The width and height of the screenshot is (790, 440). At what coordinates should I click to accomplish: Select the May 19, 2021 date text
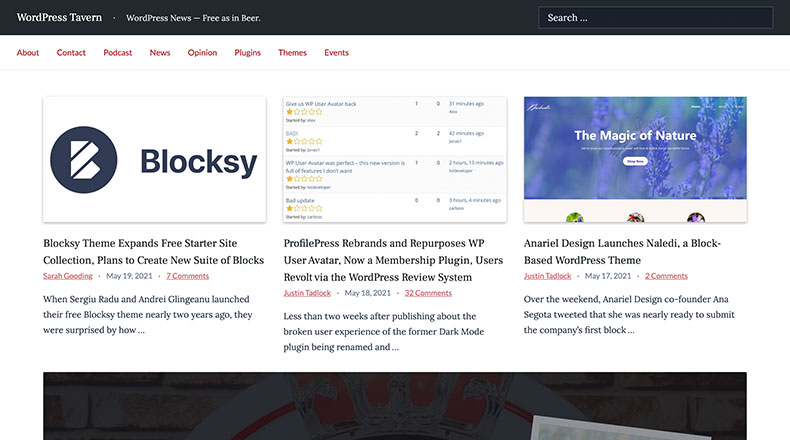click(x=129, y=276)
